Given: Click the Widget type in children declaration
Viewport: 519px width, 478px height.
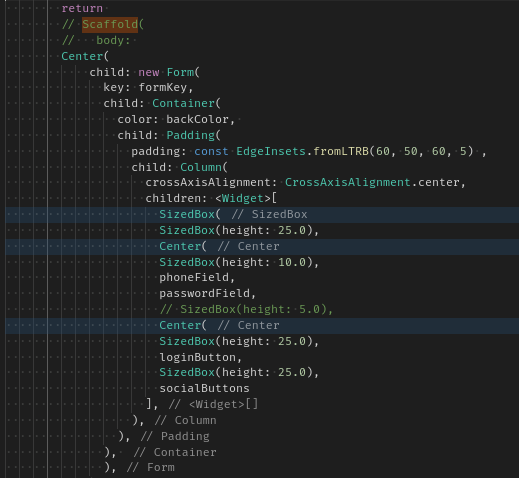Looking at the screenshot, I should coord(243,199).
